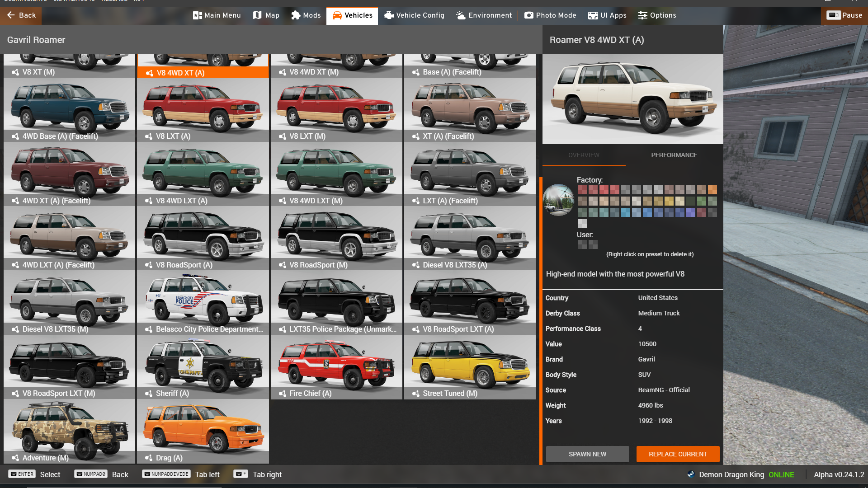The height and width of the screenshot is (488, 868).
Task: Click the circular paint preview sphere
Action: click(x=558, y=200)
